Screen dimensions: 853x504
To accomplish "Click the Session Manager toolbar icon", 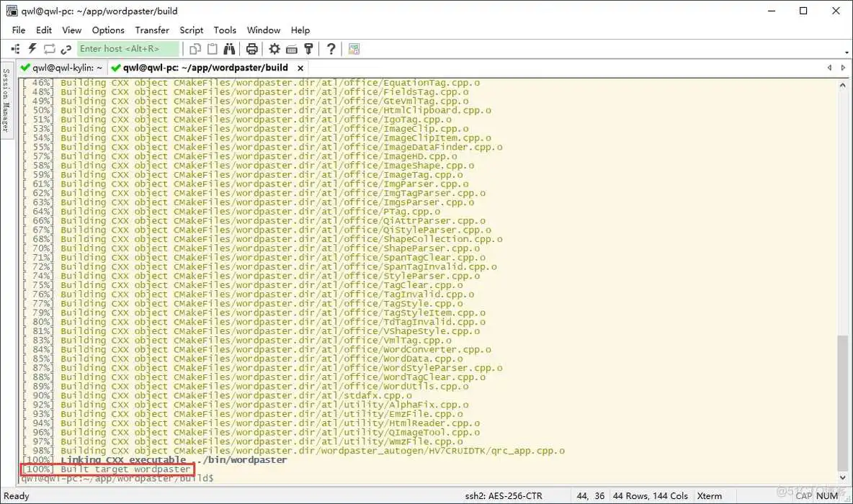I will 16,49.
